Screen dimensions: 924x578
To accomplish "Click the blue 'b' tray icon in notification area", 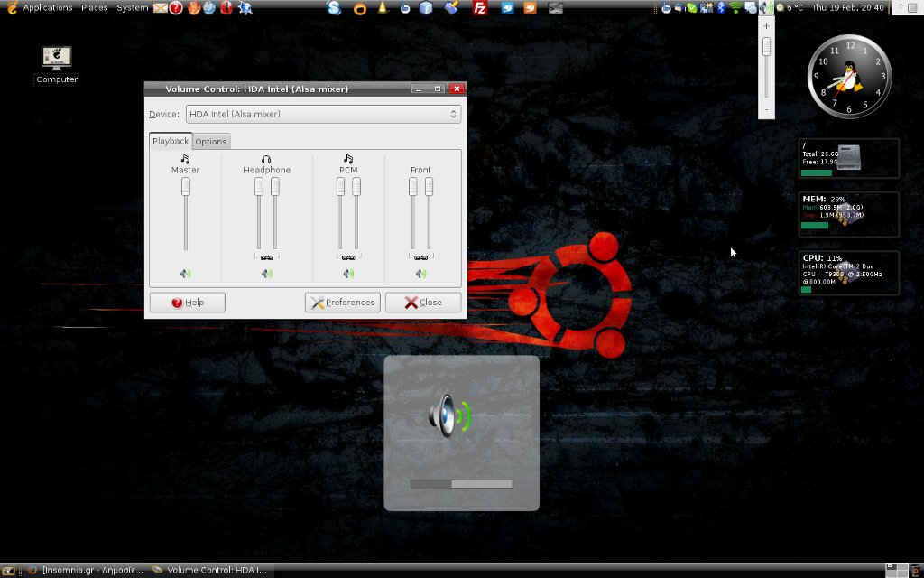I will [667, 8].
